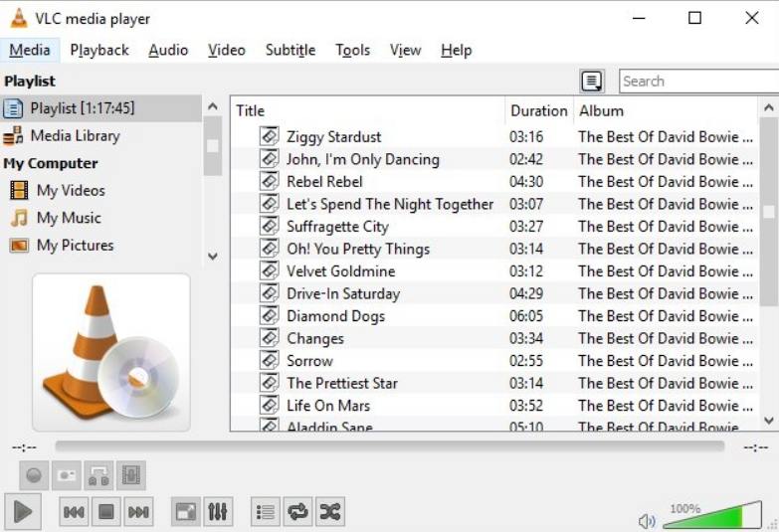Click the frame-by-frame button
The width and height of the screenshot is (779, 532).
(131, 475)
